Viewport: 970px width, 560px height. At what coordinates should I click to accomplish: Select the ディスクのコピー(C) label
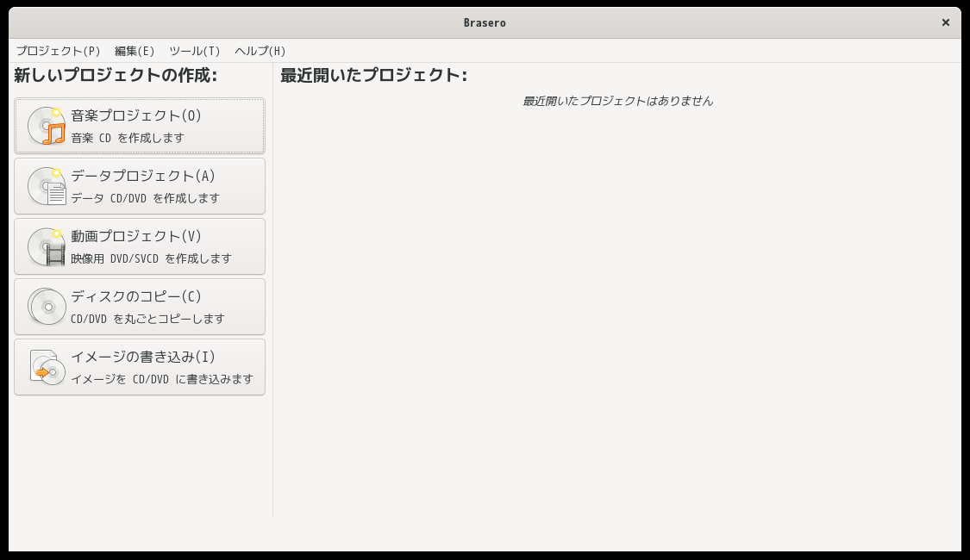(x=136, y=296)
